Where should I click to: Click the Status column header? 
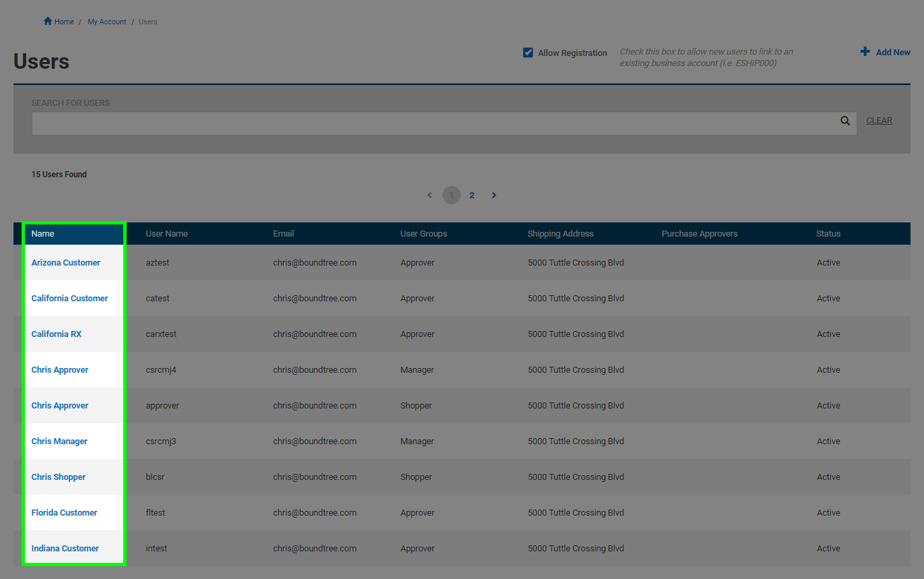tap(828, 234)
